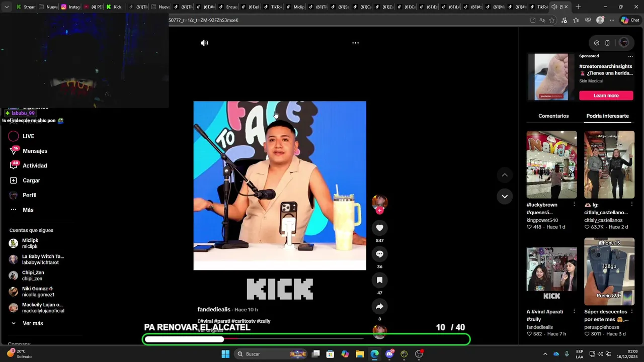Open options for A #viral #parati video
Screen dimensions: 644x362
pos(574,311)
